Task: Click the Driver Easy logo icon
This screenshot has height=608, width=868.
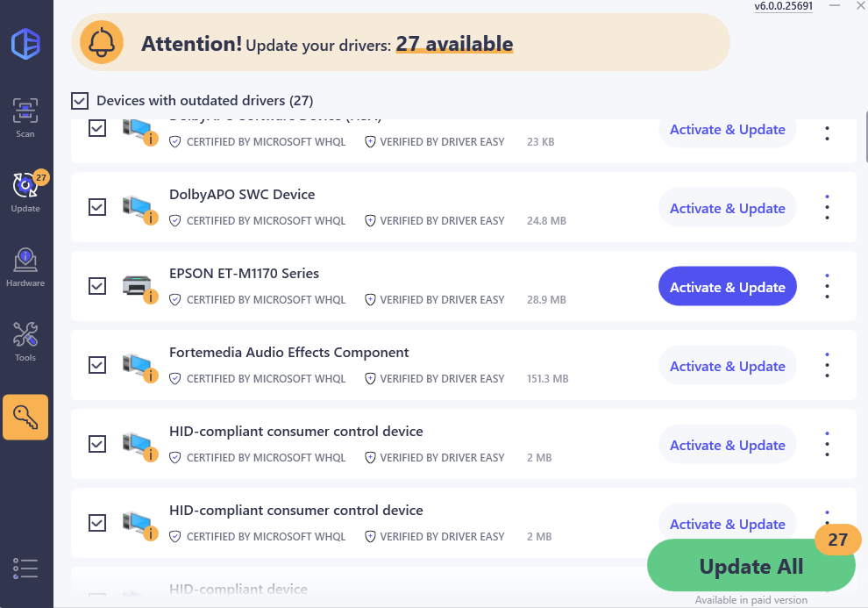Action: (x=25, y=44)
